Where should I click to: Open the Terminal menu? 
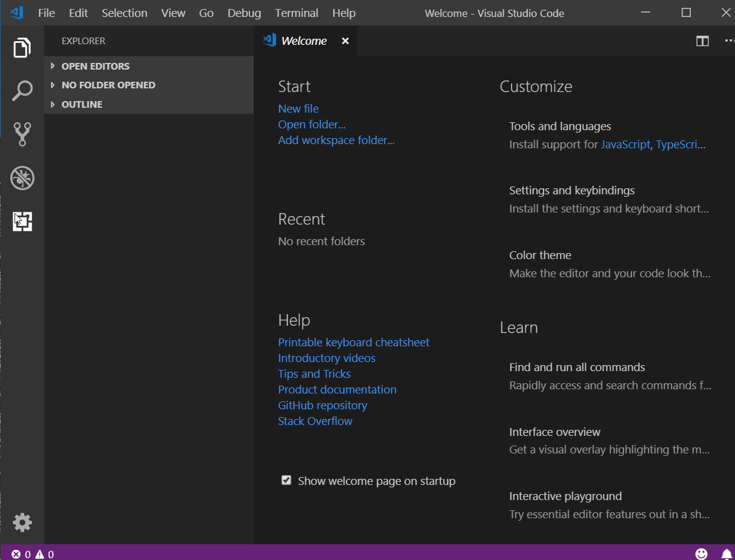coord(296,12)
